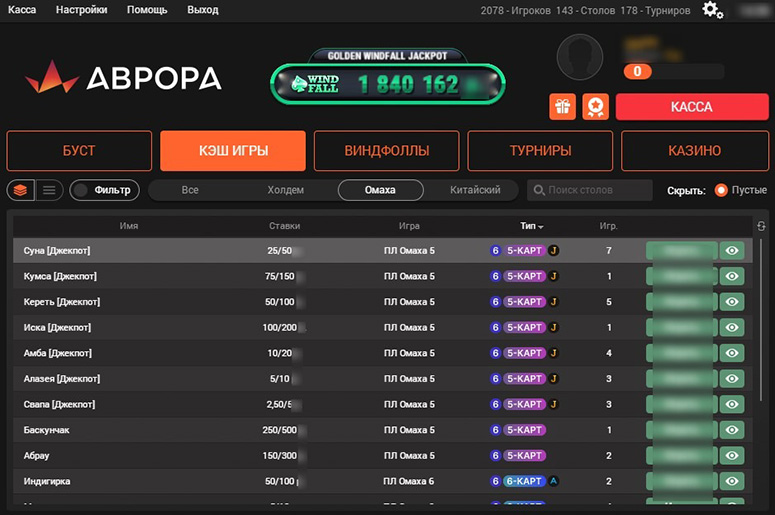Screen dimensions: 775x515
Task: Sort the list by Игр. column
Action: (608, 226)
